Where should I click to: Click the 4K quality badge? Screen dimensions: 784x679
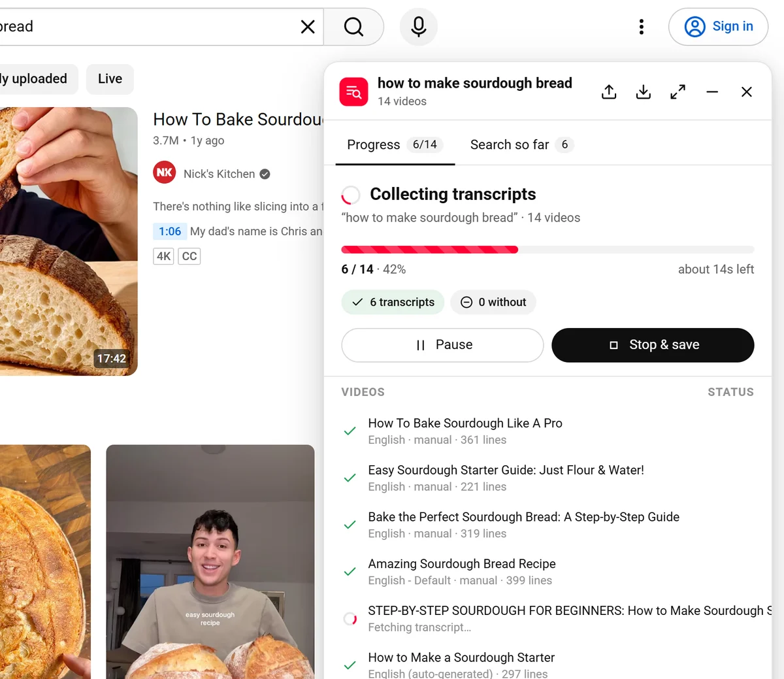pyautogui.click(x=163, y=256)
